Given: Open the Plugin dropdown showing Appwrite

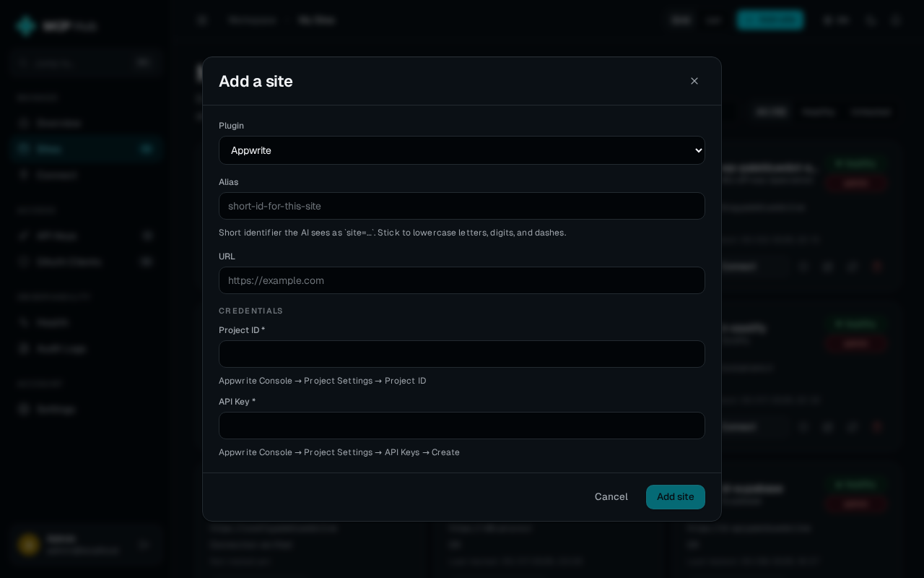Looking at the screenshot, I should [462, 150].
